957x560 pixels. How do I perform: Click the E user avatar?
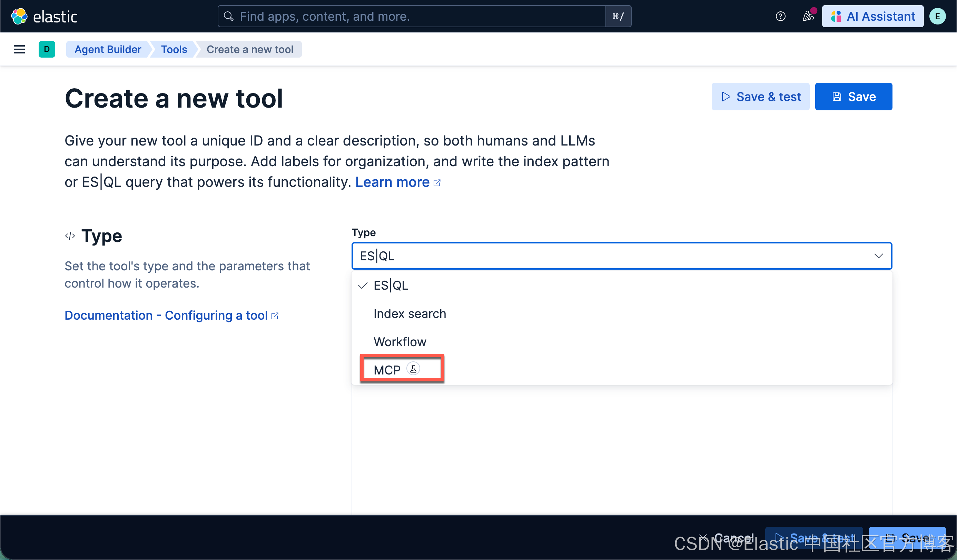pos(937,16)
